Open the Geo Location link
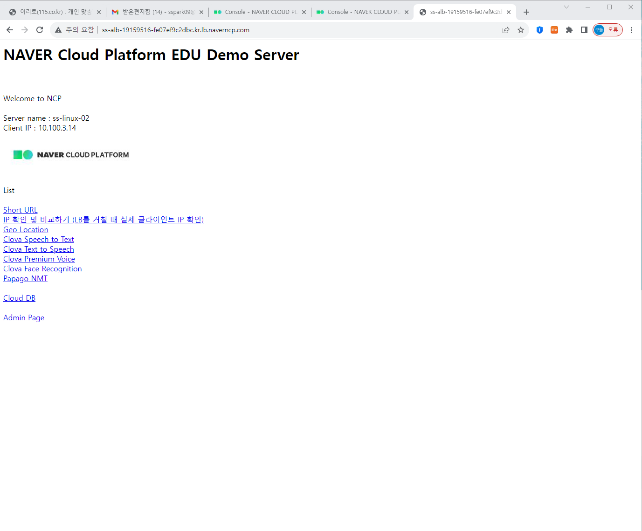This screenshot has height=531, width=642. tap(26, 230)
